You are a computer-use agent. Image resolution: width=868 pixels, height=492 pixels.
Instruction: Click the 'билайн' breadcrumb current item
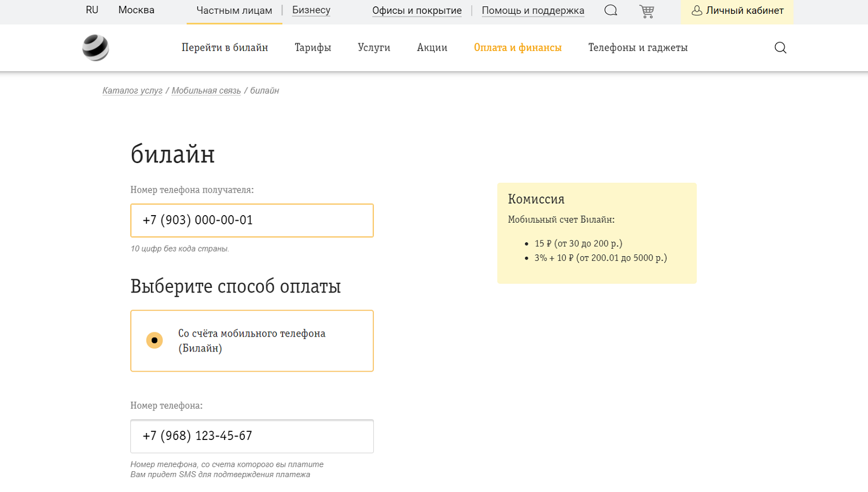coord(264,90)
